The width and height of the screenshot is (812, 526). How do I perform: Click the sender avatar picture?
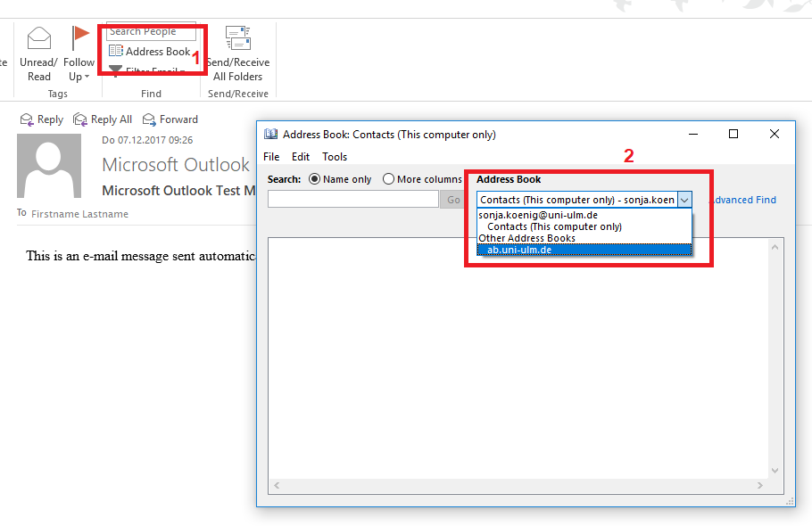tap(49, 166)
